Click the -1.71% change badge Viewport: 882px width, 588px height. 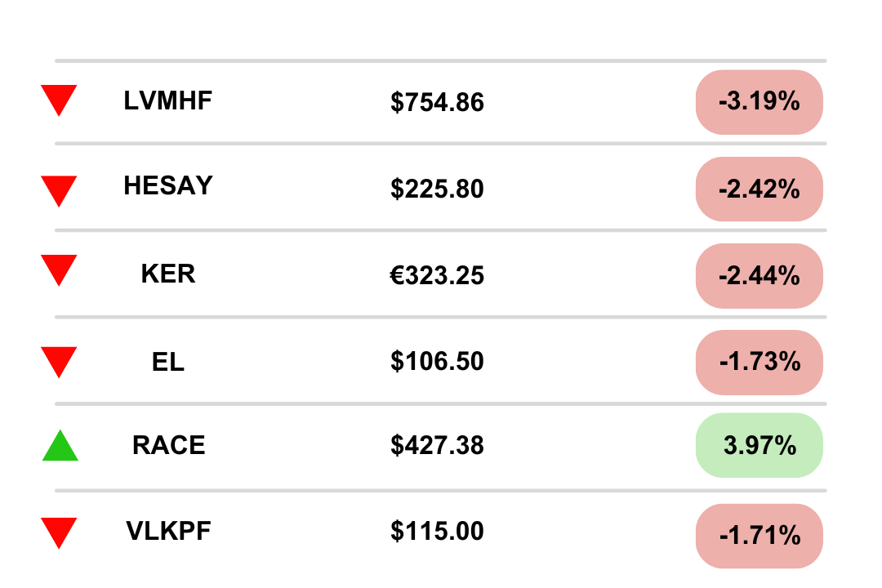click(759, 536)
